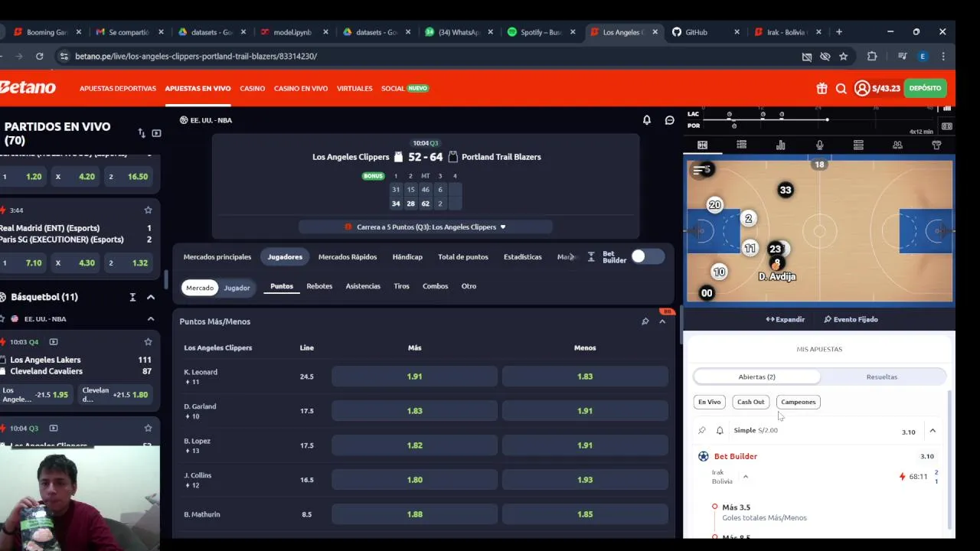The height and width of the screenshot is (551, 980).
Task: Collapse the Irak Bolivia bet details
Action: pyautogui.click(x=745, y=477)
